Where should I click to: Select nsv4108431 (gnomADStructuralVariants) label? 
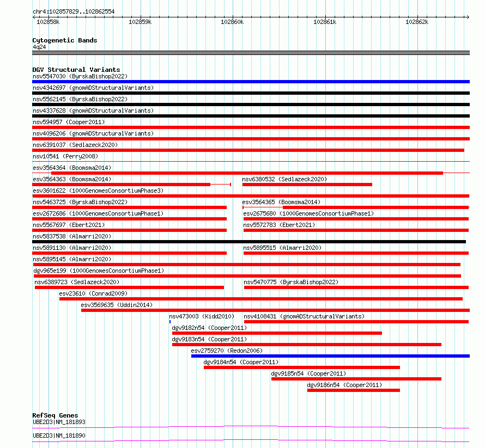(304, 316)
